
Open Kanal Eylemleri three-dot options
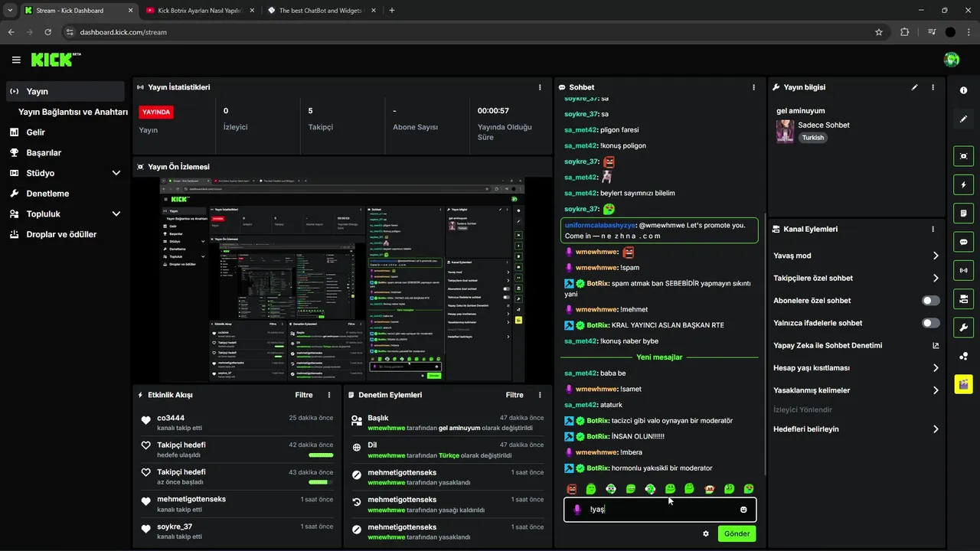933,229
